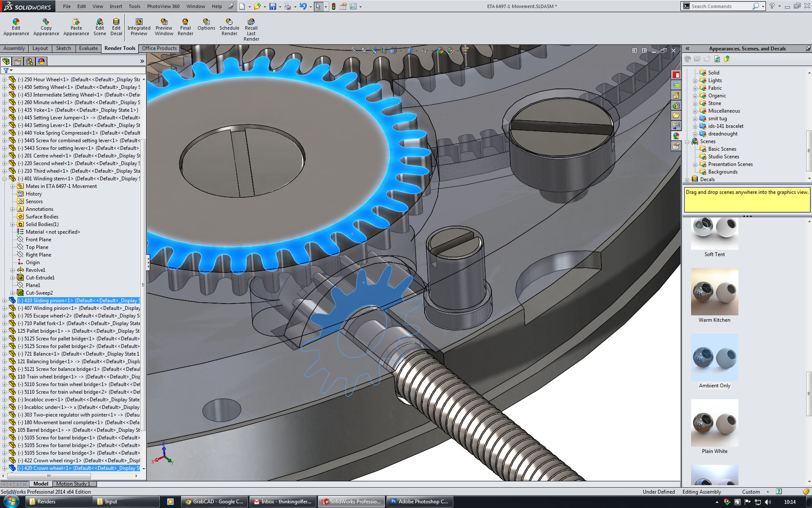Launch the Final Render tool
Viewport: 812px width, 508px height.
(x=185, y=27)
